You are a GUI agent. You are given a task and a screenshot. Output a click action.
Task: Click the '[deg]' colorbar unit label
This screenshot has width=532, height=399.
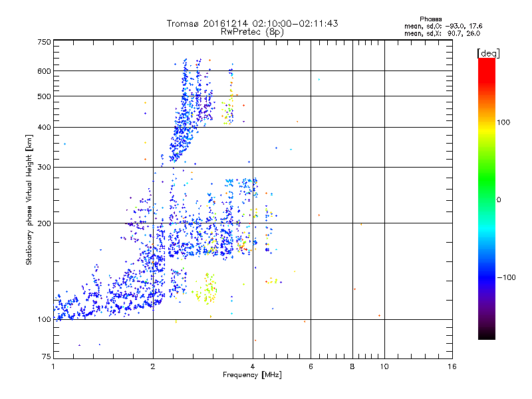click(488, 53)
